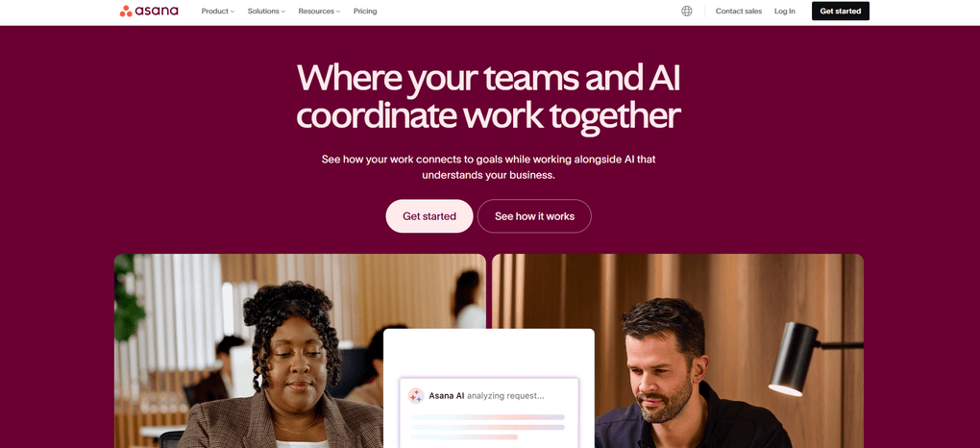
Task: Click See how it works button
Action: coord(534,216)
